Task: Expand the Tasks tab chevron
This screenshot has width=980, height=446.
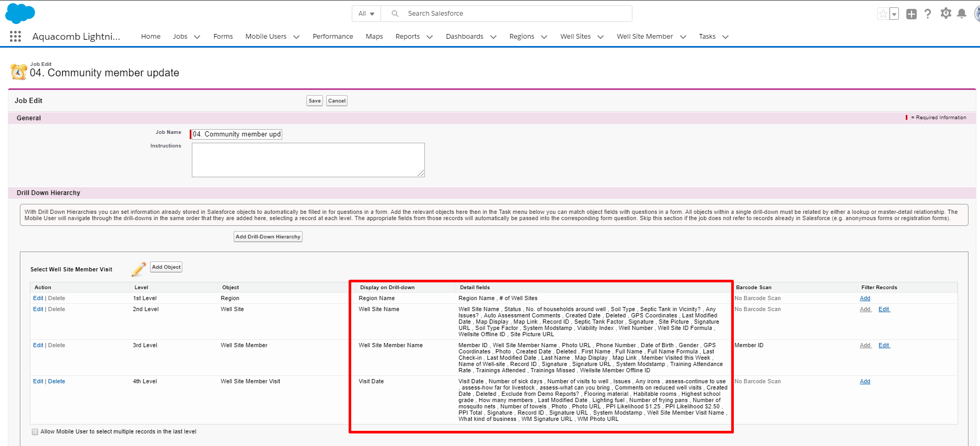Action: click(725, 37)
